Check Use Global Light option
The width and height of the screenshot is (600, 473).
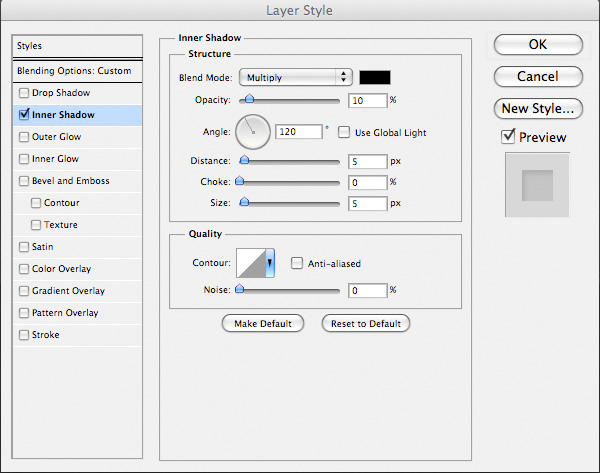[344, 132]
